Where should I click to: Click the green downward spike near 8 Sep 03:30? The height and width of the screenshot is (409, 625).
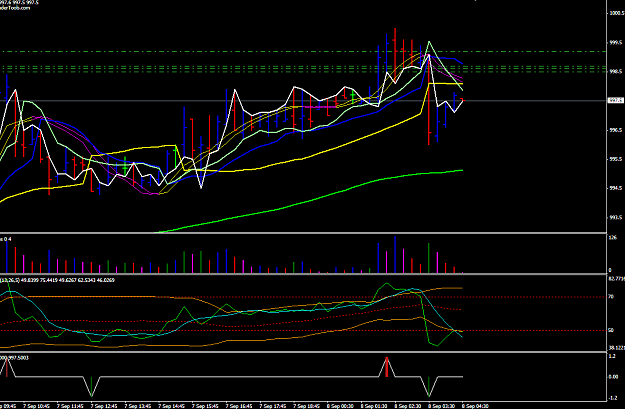click(429, 386)
